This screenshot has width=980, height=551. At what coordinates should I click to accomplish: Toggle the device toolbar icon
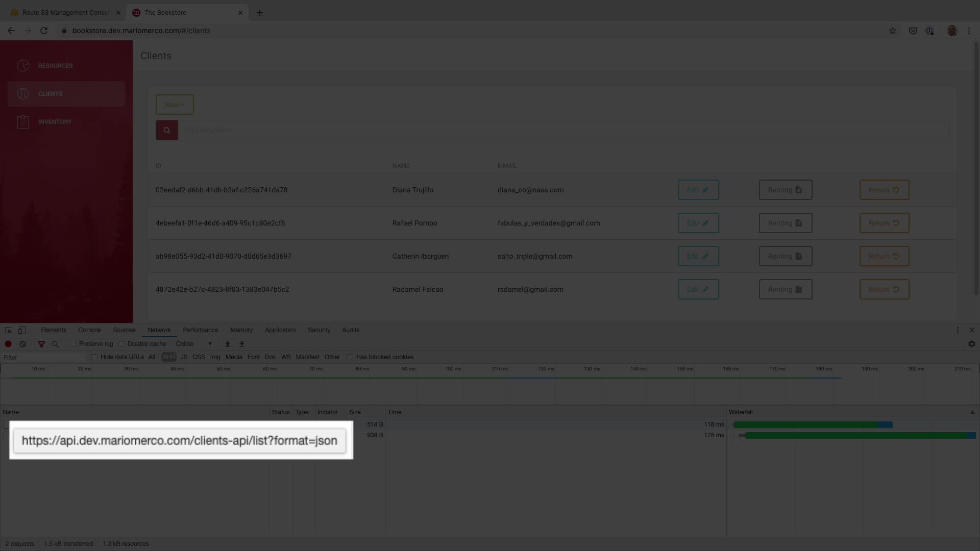[x=22, y=330]
